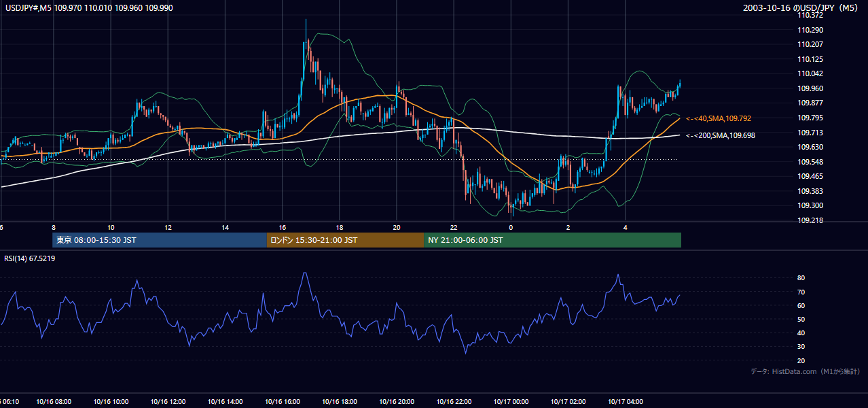Click the 200 SMA label reading 109.698
The height and width of the screenshot is (408, 868).
(x=721, y=136)
